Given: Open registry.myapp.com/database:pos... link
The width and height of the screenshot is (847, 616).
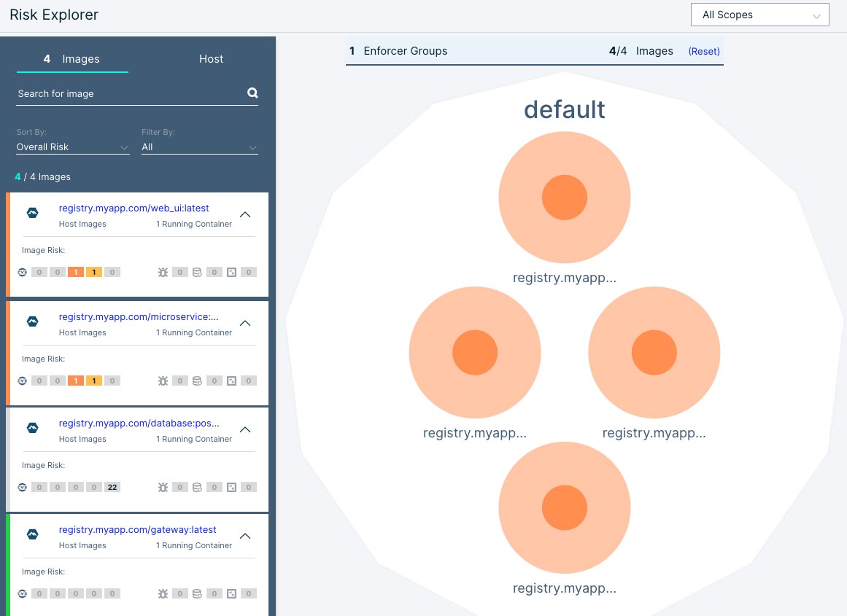Looking at the screenshot, I should tap(139, 423).
